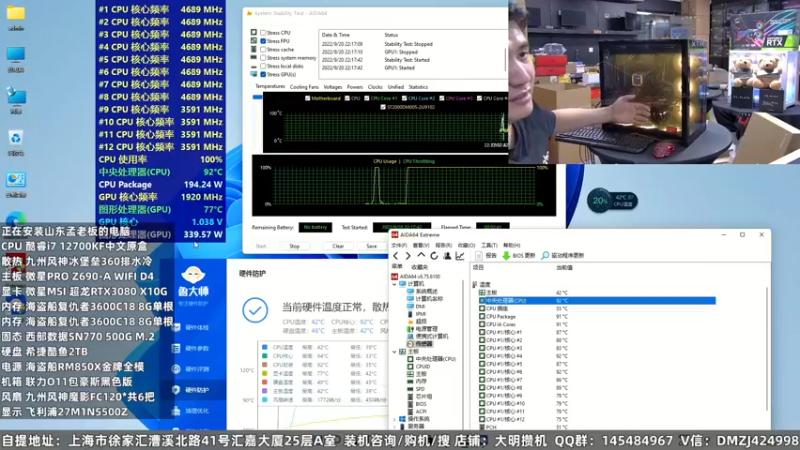Open 硬件防护 in 鲁大师 sidebar

click(x=192, y=390)
